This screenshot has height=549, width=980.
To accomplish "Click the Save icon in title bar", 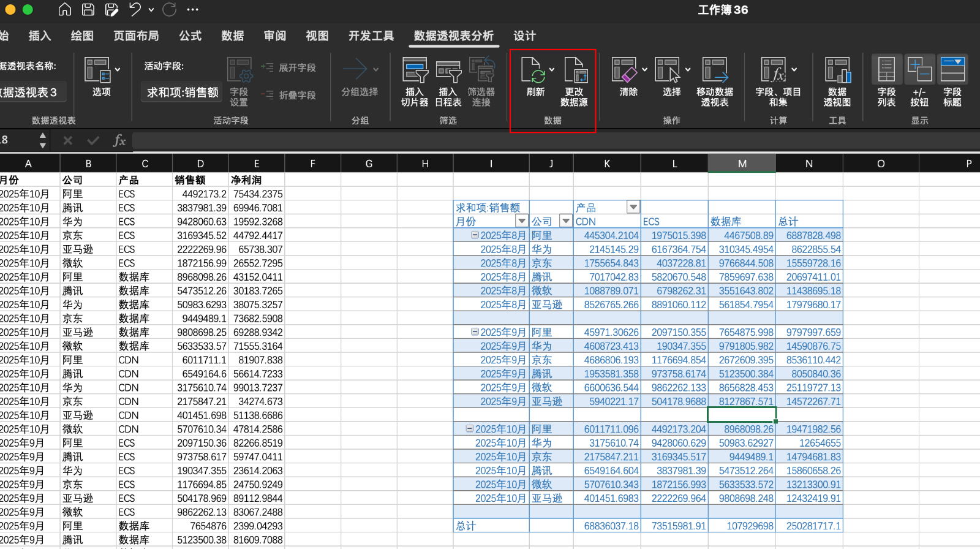I will pyautogui.click(x=88, y=9).
